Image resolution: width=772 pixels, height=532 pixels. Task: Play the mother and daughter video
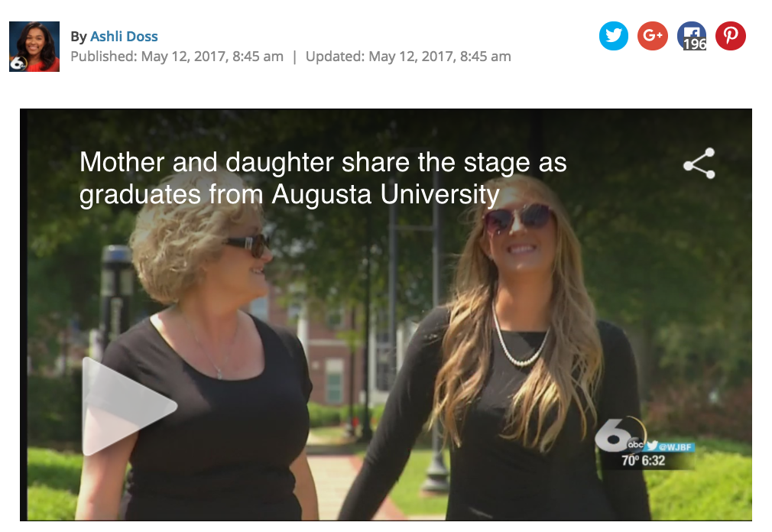pos(129,407)
